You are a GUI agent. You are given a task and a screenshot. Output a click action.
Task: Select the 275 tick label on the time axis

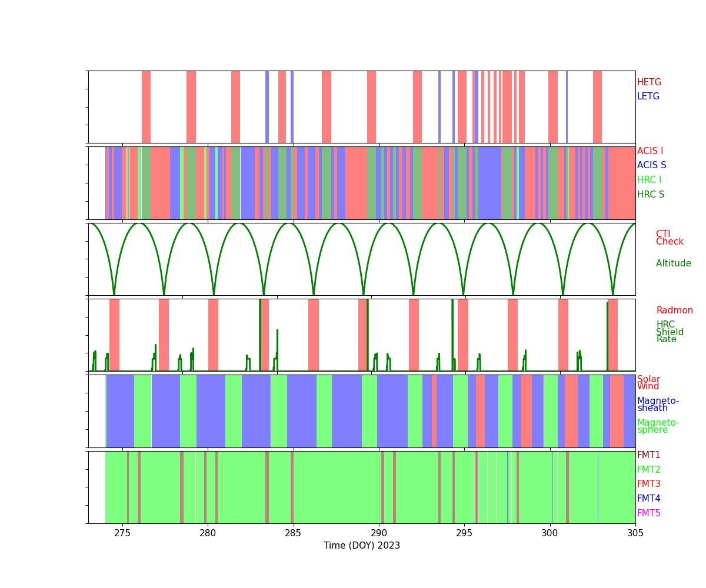pos(122,534)
